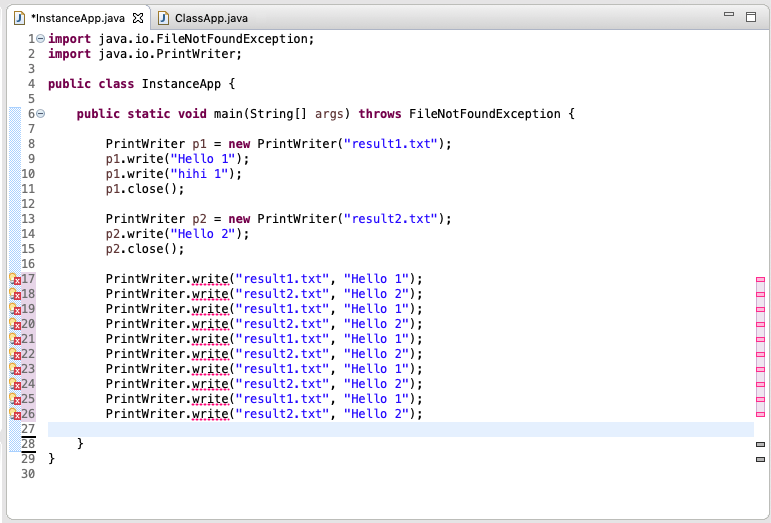Open quick fix for error on line 22
The width and height of the screenshot is (771, 523).
15,354
